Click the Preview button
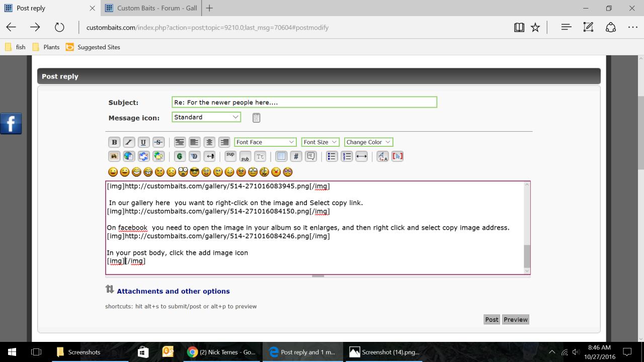Viewport: 644px width, 362px height. 516,319
